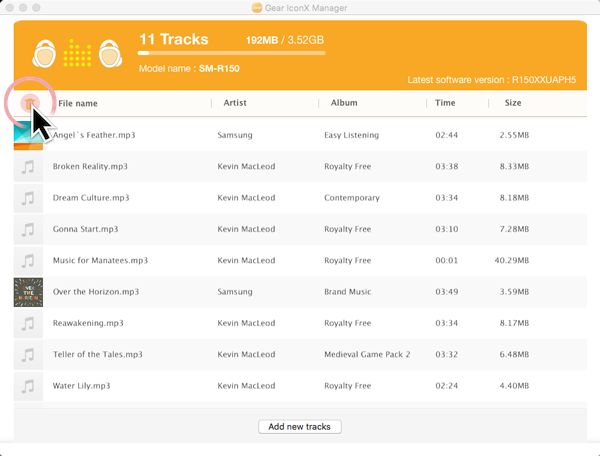The width and height of the screenshot is (600, 456).
Task: Select Music for Manatees.mp3 file name
Action: tap(100, 261)
